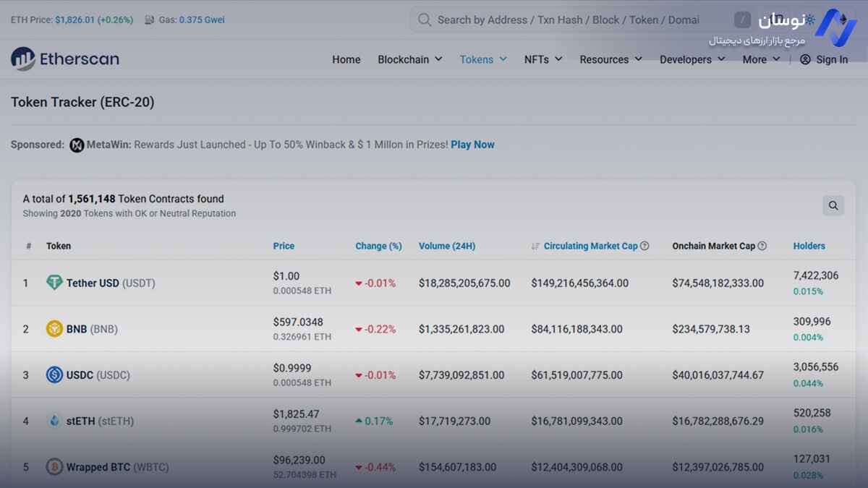Click the MetaWin sponsor logo icon
Image resolution: width=868 pixels, height=488 pixels.
coord(77,145)
